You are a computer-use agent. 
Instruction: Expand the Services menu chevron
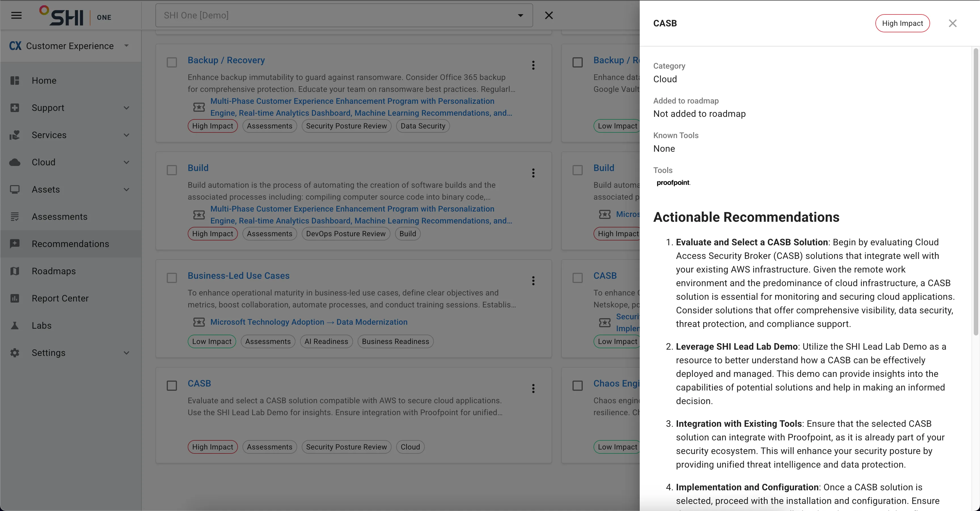click(x=127, y=135)
